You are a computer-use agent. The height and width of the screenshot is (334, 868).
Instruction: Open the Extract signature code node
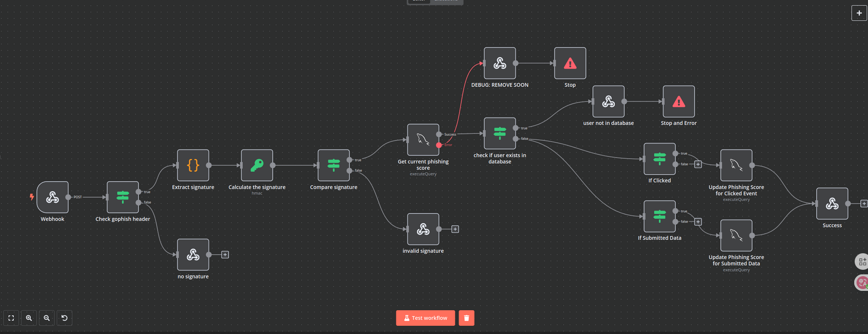tap(193, 165)
